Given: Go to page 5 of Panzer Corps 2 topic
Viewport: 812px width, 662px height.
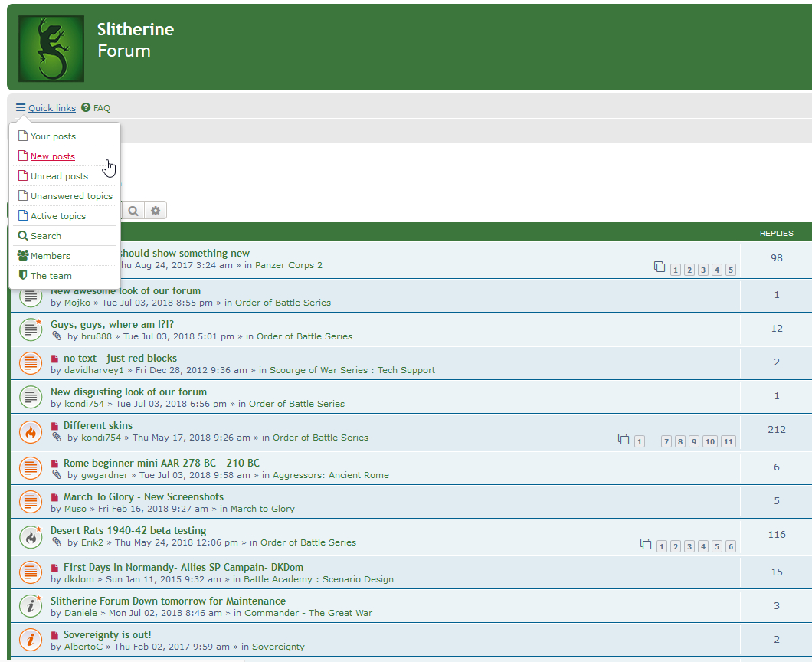Looking at the screenshot, I should pyautogui.click(x=730, y=270).
